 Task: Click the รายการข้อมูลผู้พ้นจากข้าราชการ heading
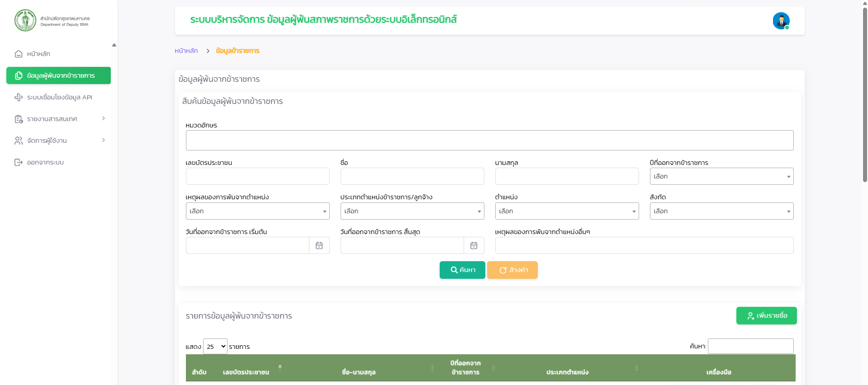coord(239,316)
